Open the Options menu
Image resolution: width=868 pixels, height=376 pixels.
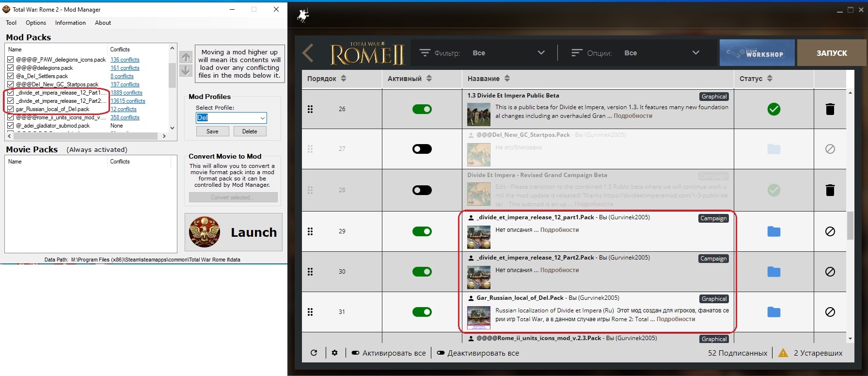tap(36, 23)
